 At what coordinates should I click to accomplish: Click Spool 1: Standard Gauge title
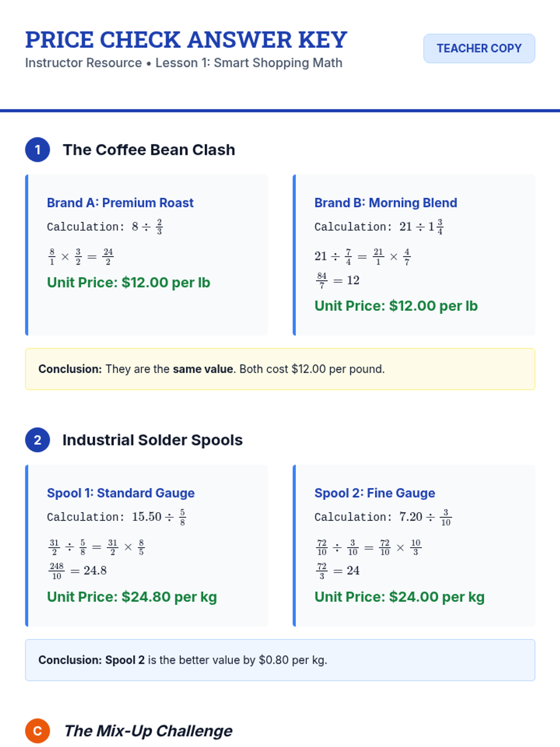coord(120,493)
